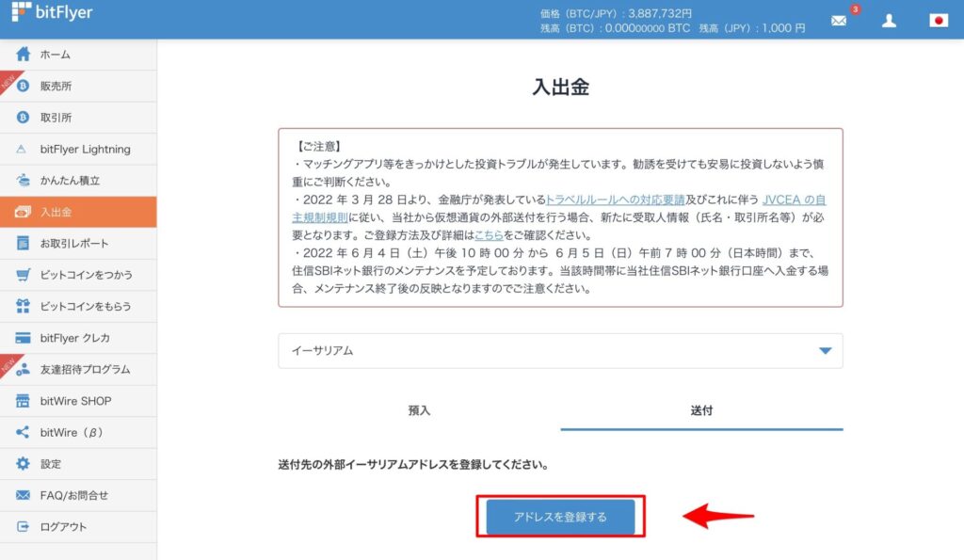964x560 pixels.
Task: Click the bitcoin icon beside 販売所
Action: [x=23, y=86]
